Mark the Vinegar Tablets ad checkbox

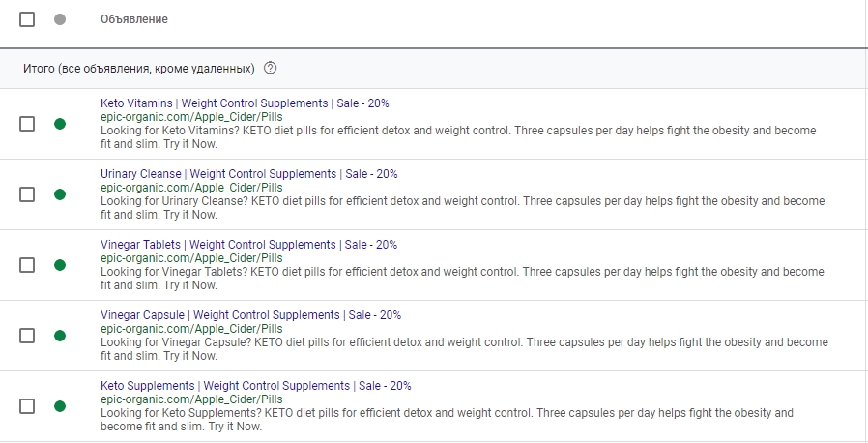coord(26,265)
